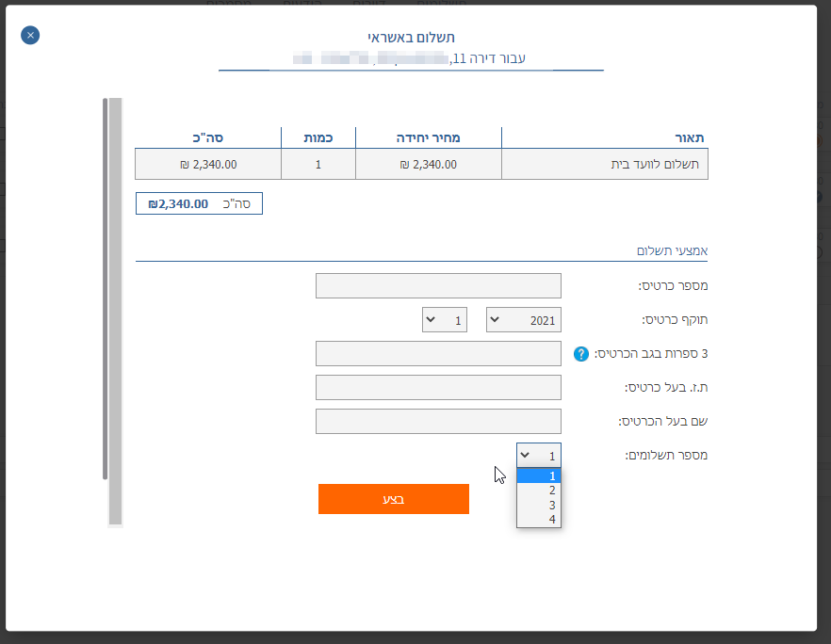Image resolution: width=831 pixels, height=644 pixels.
Task: Close the credit payment dialog with X
Action: point(30,36)
